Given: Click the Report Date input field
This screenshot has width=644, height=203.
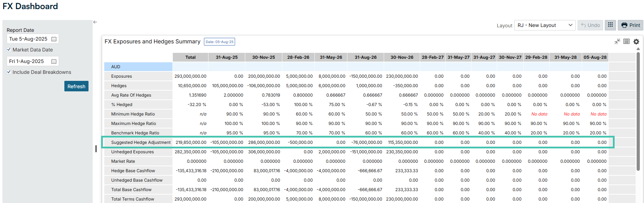Looking at the screenshot, I should (33, 39).
